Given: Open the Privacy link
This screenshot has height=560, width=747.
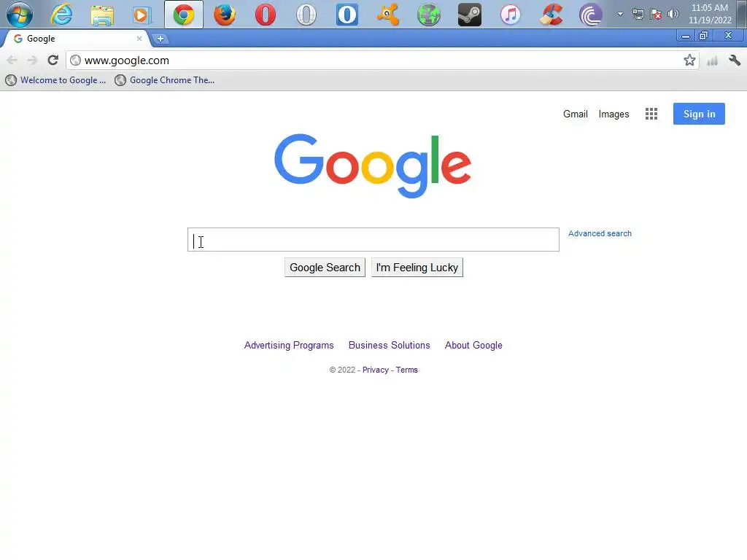Looking at the screenshot, I should coord(376,370).
